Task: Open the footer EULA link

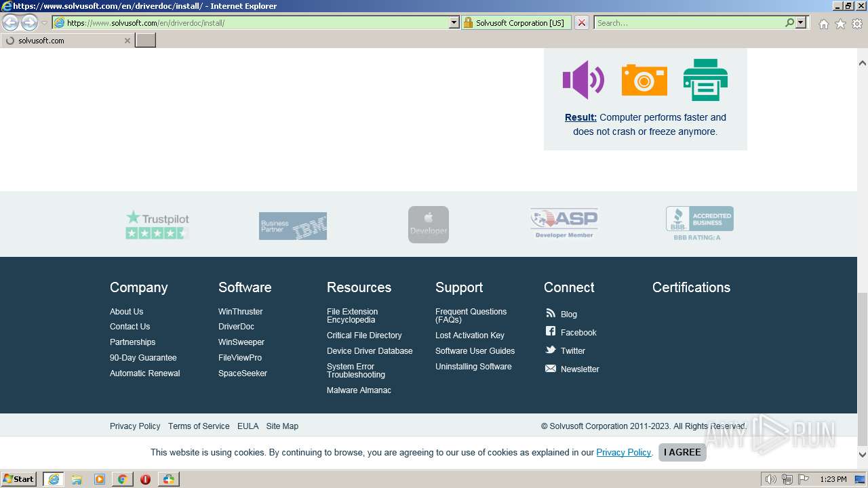Action: pos(248,426)
